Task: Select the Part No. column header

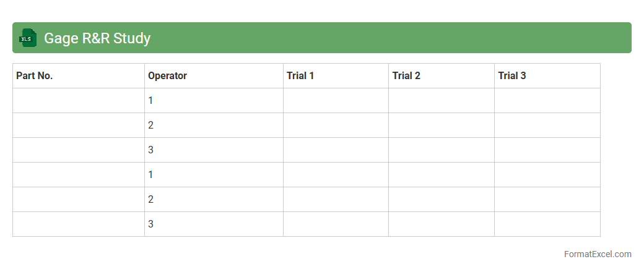Action: [35, 76]
